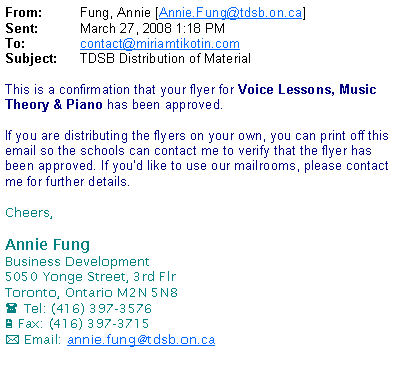
Task: Click the Subject label in header
Action: pos(31,59)
